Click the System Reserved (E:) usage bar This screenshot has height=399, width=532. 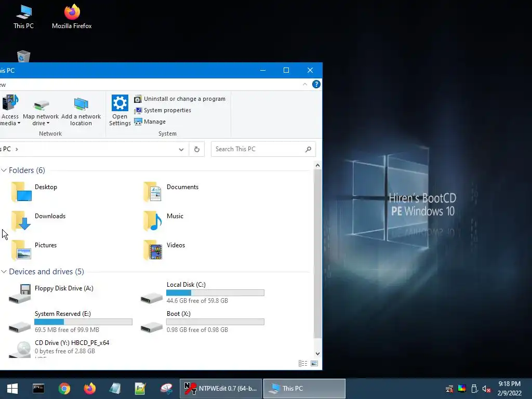click(83, 322)
